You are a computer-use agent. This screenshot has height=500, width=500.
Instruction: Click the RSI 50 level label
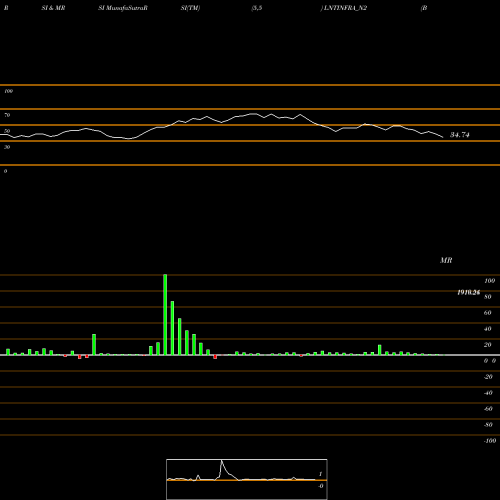pos(7,131)
